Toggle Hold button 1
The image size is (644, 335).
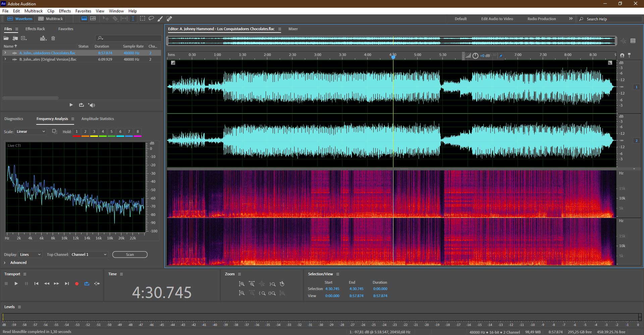pos(76,132)
